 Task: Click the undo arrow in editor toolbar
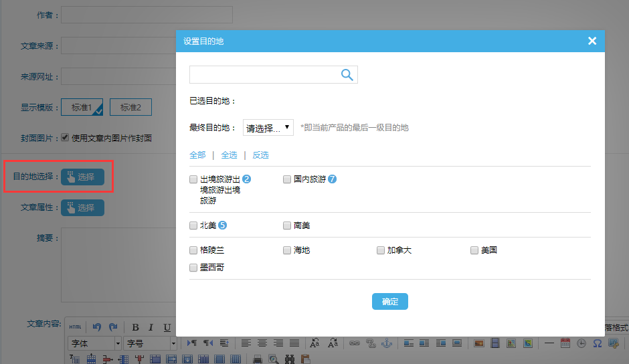(x=97, y=327)
